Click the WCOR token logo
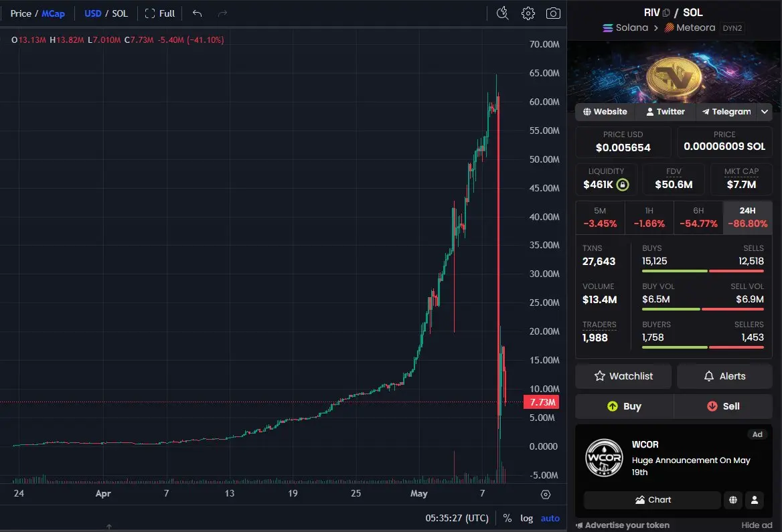Screen dimensions: 782x532 pyautogui.click(x=604, y=458)
